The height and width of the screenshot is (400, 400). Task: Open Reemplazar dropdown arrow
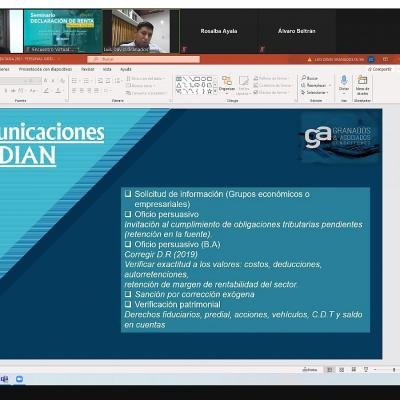[329, 85]
